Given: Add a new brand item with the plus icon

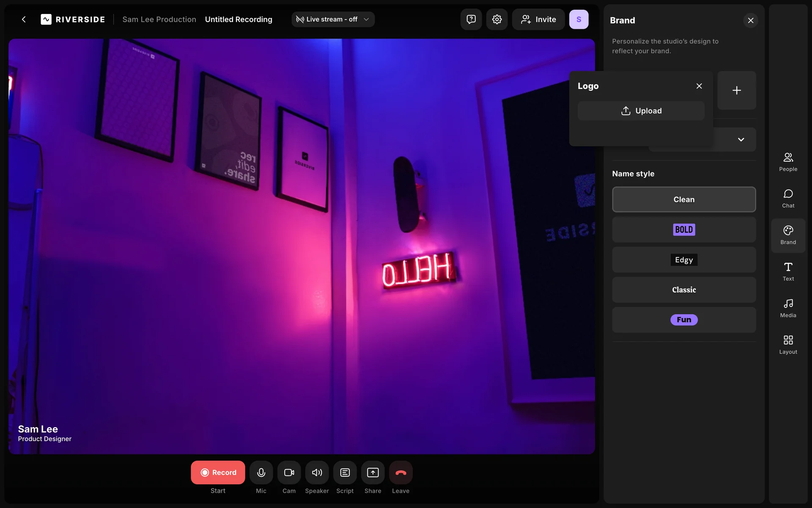Looking at the screenshot, I should (736, 90).
